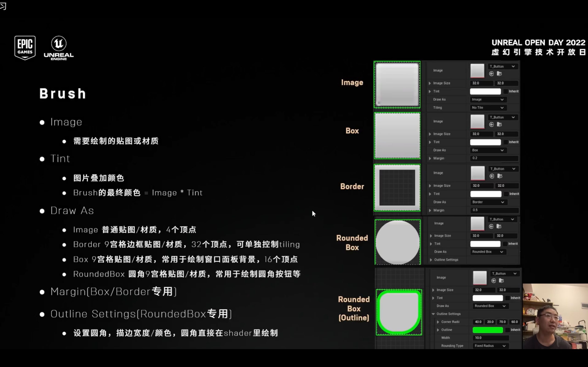Viewport: 588px width, 367px height.
Task: Collapse the expanded Outline Settings section
Action: 433,314
